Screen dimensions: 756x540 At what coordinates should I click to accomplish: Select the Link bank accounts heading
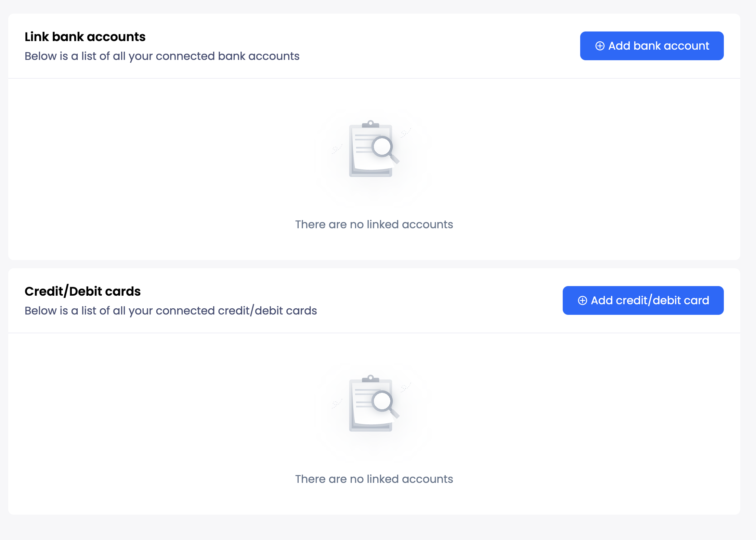[85, 37]
